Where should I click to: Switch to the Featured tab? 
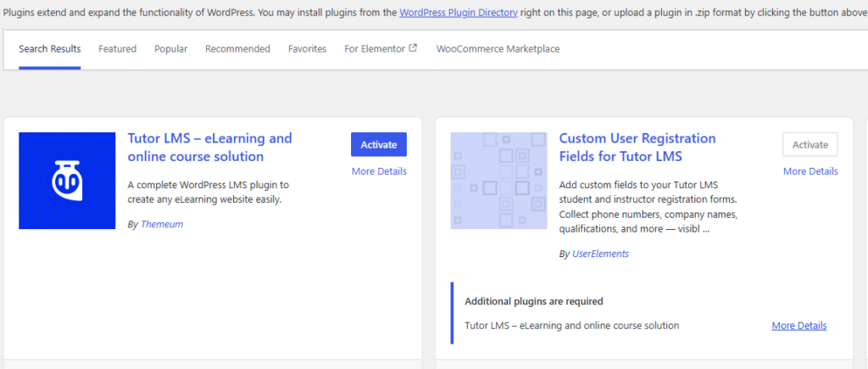(117, 48)
